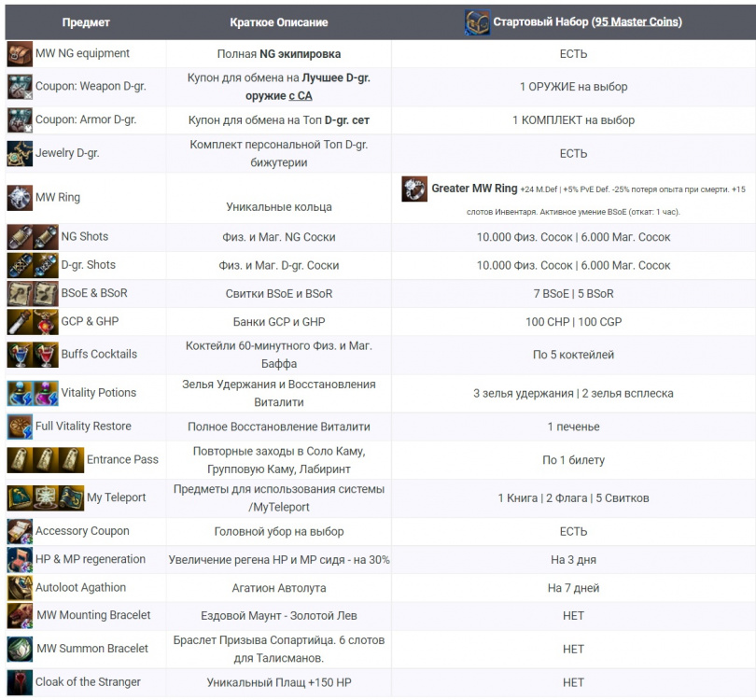Click the Предмет column header
This screenshot has width=756, height=700.
tap(86, 22)
